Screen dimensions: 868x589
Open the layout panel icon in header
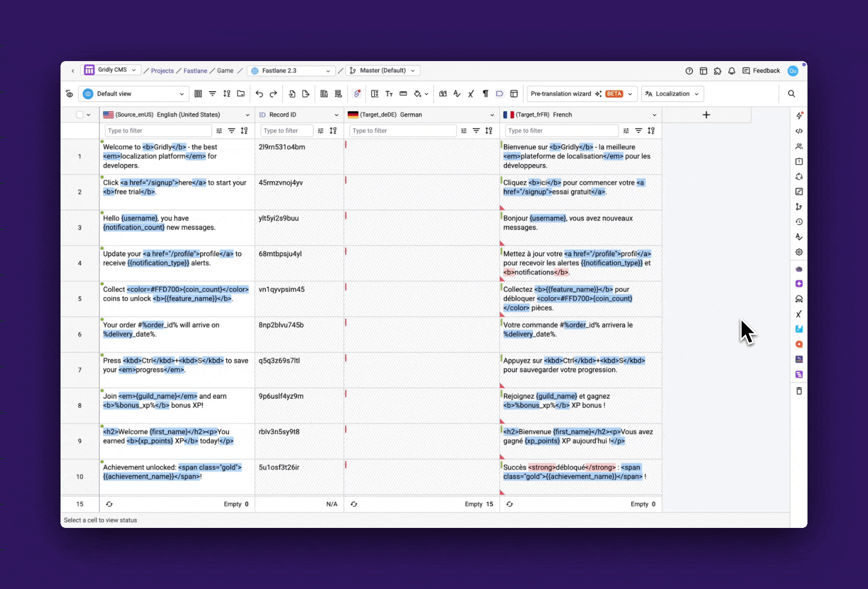(x=703, y=71)
